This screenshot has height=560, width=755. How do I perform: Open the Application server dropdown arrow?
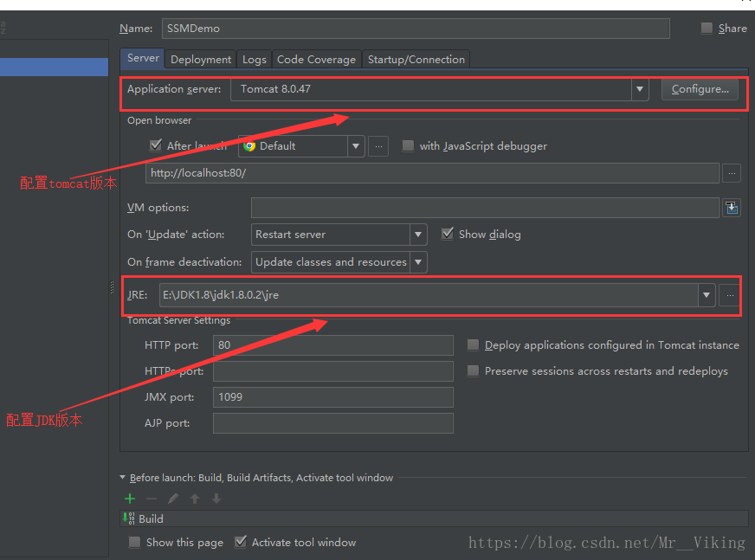640,89
